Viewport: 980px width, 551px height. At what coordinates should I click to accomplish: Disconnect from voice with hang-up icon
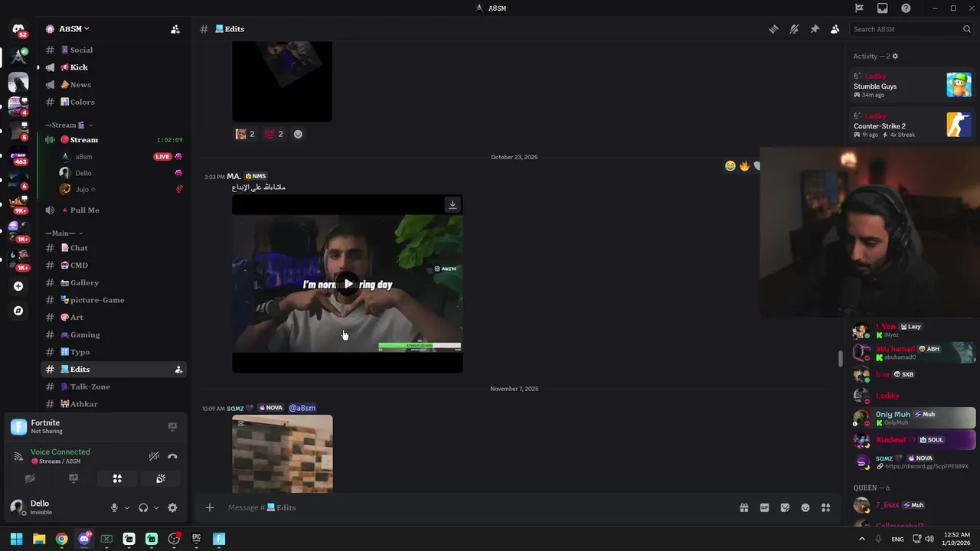[172, 456]
